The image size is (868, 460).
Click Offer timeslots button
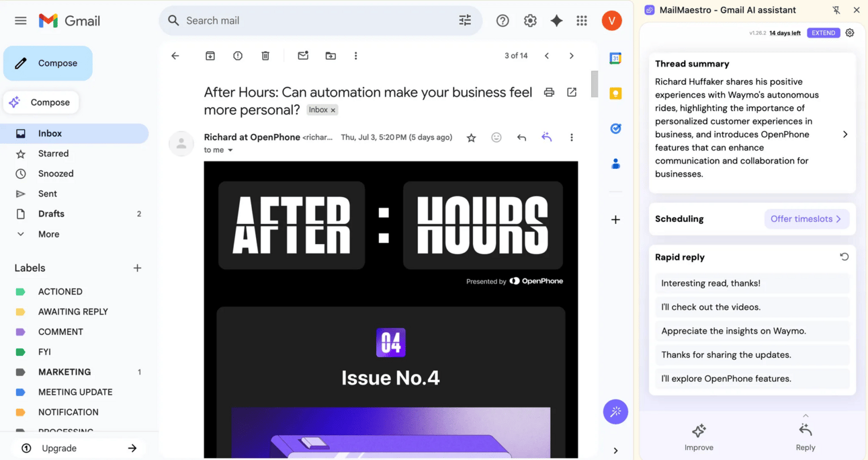(806, 219)
